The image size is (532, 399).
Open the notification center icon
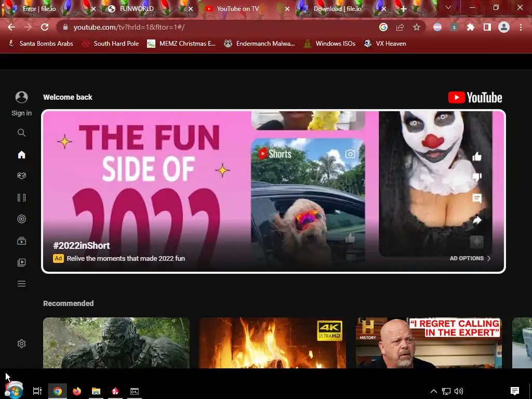coord(515,391)
